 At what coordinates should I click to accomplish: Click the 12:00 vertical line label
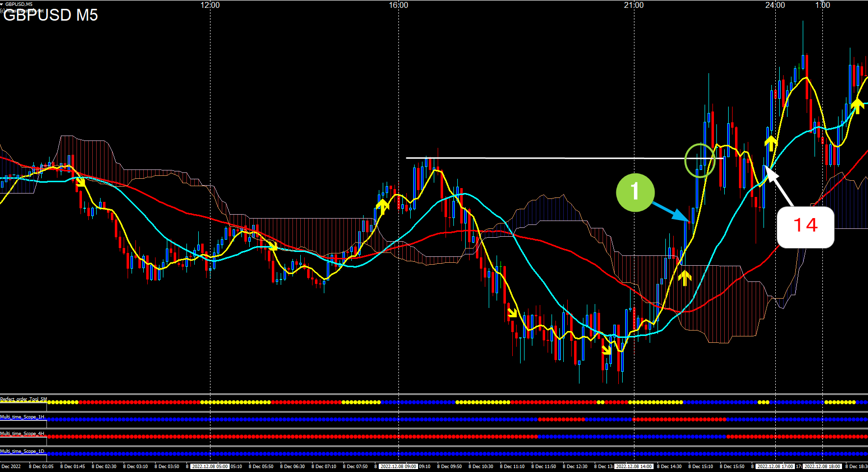(210, 5)
